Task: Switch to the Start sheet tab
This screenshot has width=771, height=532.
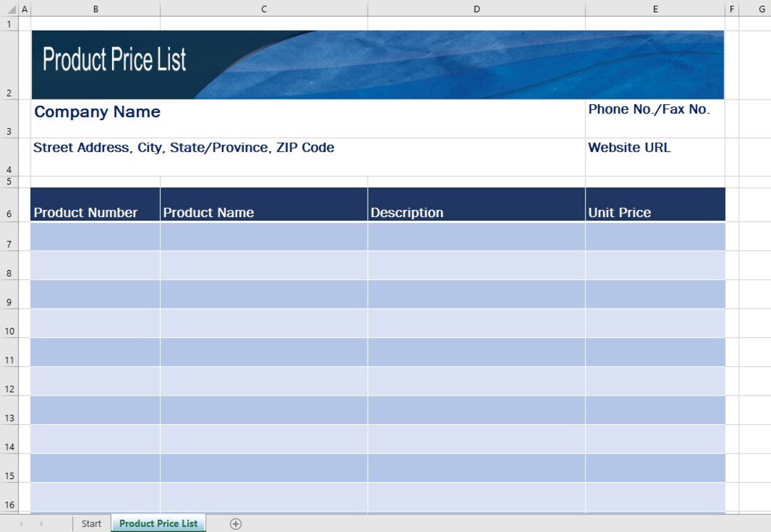Action: pos(91,523)
